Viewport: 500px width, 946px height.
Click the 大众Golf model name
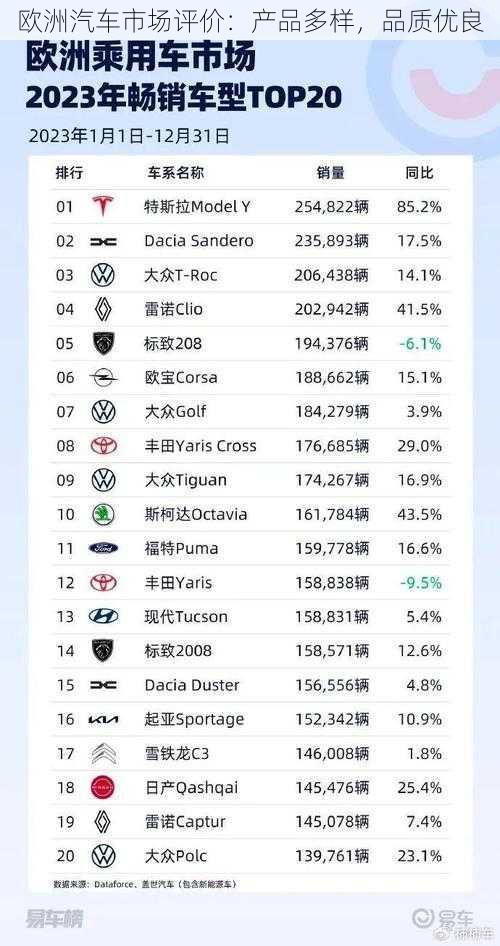[176, 412]
